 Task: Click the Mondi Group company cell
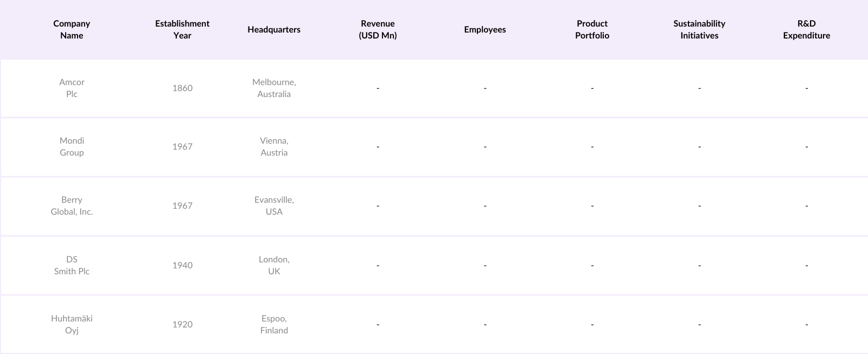(x=72, y=146)
